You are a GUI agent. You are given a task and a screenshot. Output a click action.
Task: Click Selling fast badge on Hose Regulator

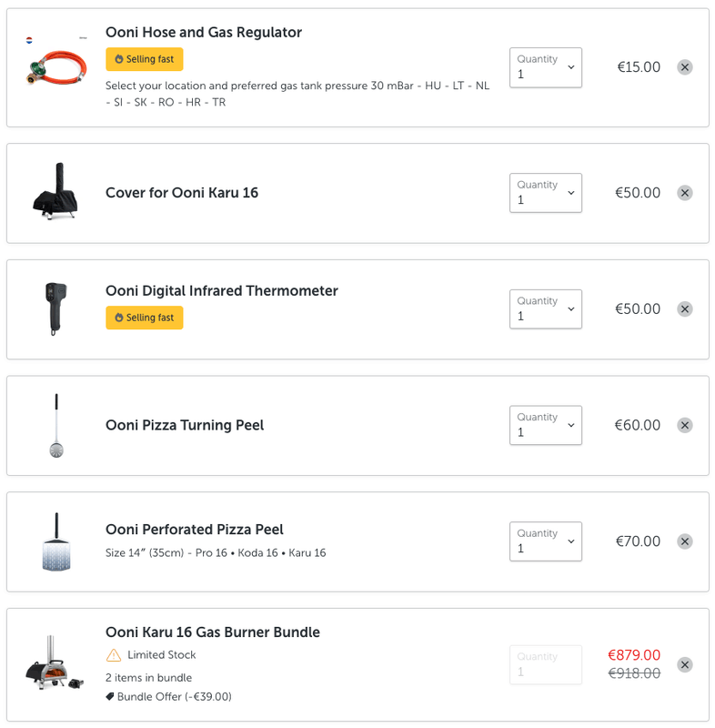click(x=145, y=59)
